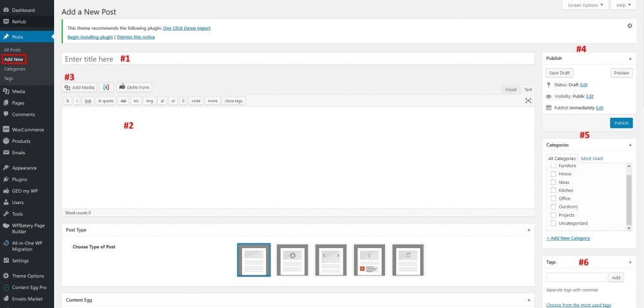Switch to the Most Used categories tab

[591, 159]
